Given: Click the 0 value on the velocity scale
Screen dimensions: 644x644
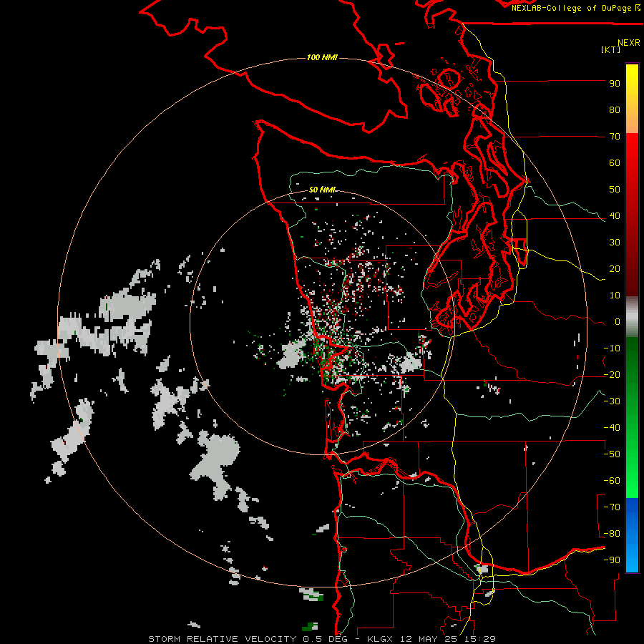Looking at the screenshot, I should [x=618, y=322].
